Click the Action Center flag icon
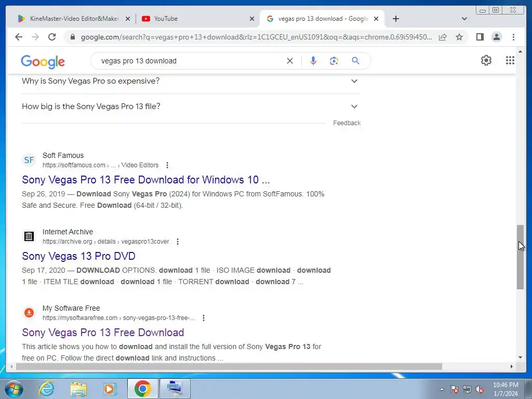 (455, 389)
